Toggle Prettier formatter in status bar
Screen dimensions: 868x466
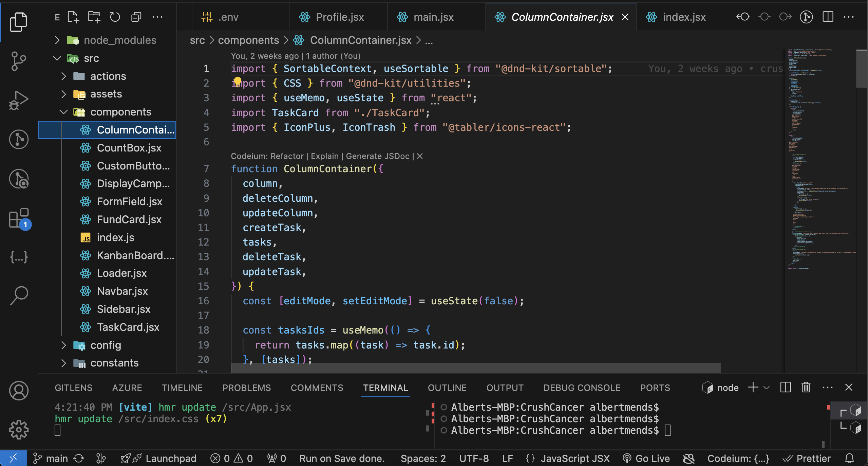[x=807, y=459]
